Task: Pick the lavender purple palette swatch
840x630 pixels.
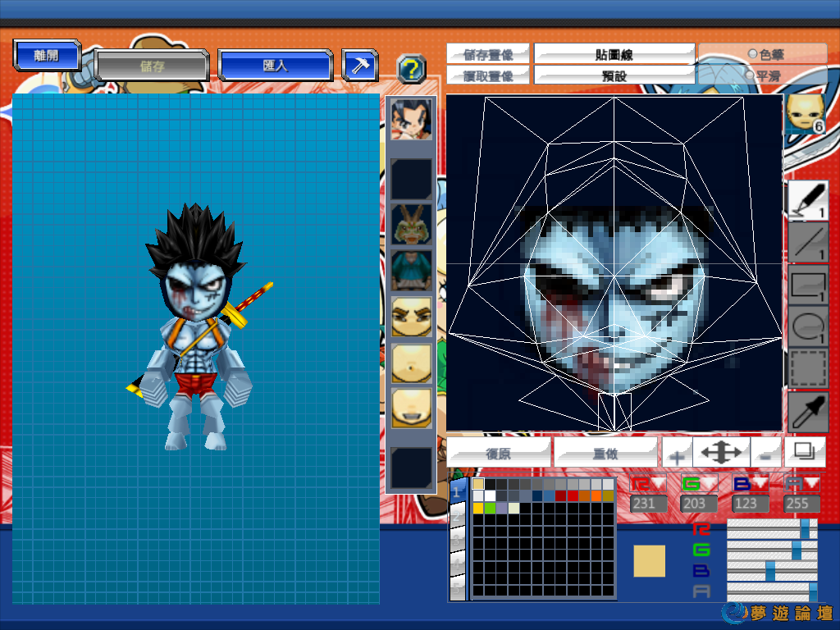Action: click(x=502, y=508)
